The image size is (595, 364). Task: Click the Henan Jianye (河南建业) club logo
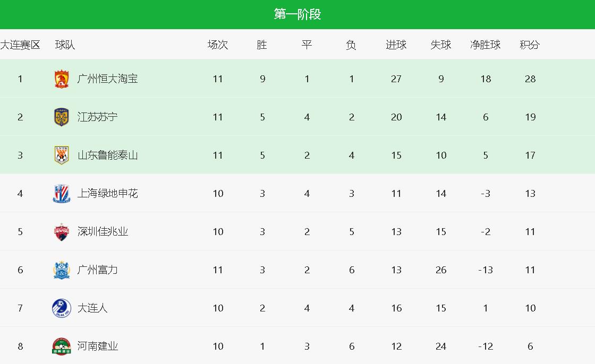pyautogui.click(x=62, y=346)
